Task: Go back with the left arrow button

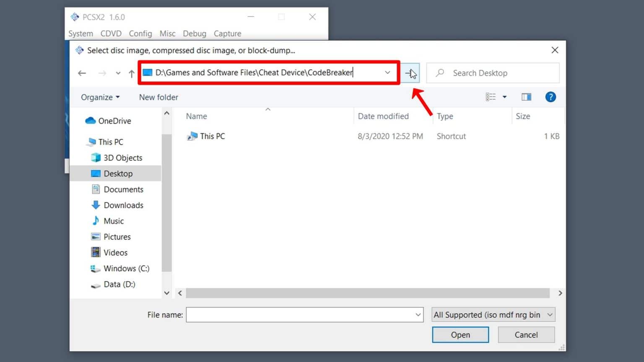Action: (82, 73)
